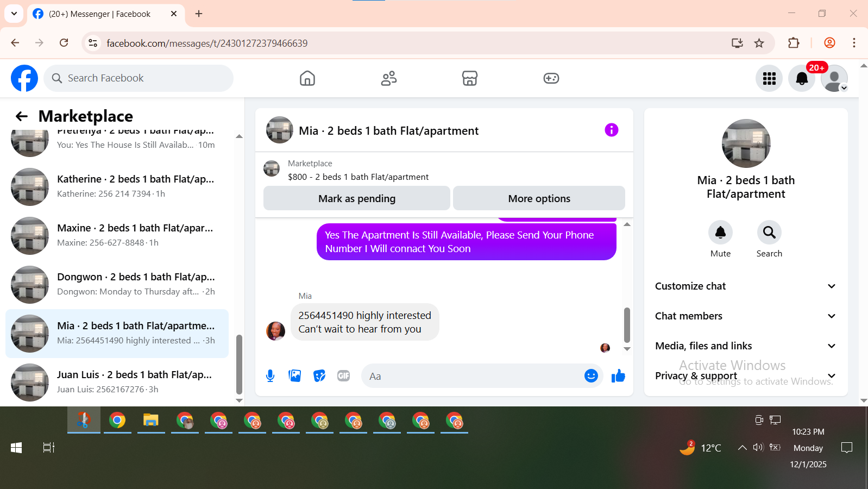Screen dimensions: 868x489
Task: Reload the page in the browser
Action: (x=64, y=43)
